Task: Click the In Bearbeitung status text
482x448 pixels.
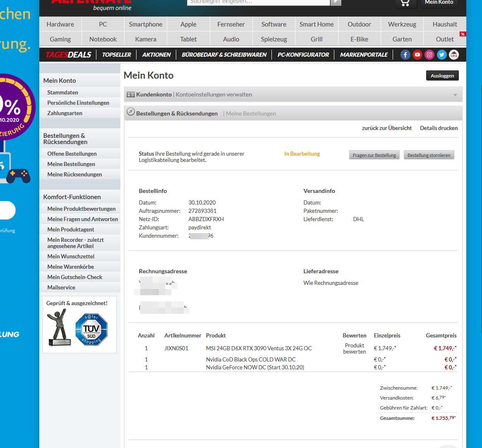Action: (302, 154)
